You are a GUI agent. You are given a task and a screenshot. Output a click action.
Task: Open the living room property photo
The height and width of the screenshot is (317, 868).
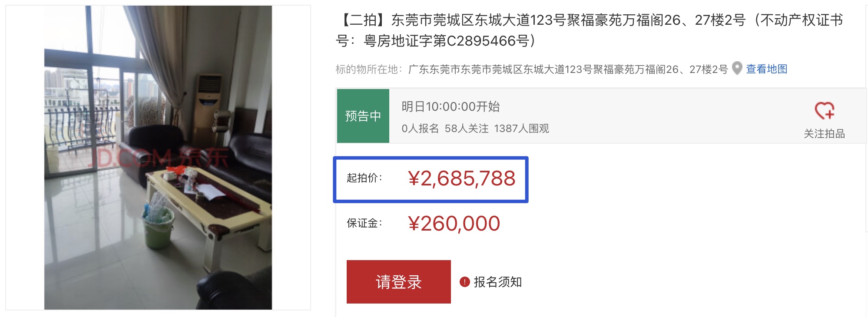[158, 158]
